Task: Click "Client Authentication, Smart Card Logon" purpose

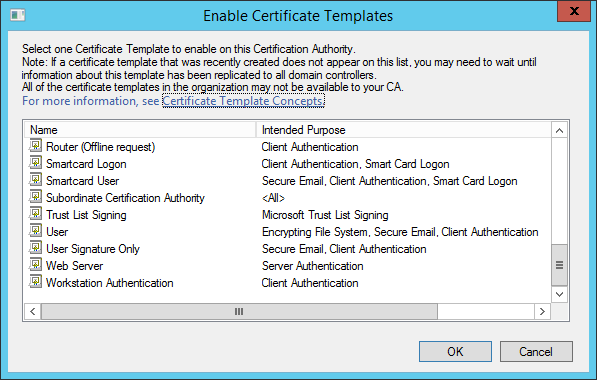Action: pos(356,164)
